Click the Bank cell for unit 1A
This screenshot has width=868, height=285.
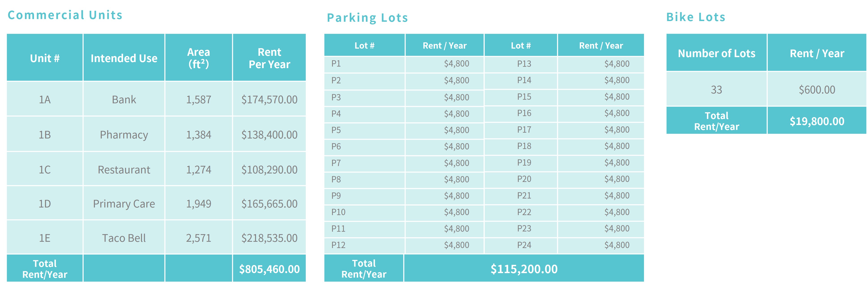coord(124,99)
